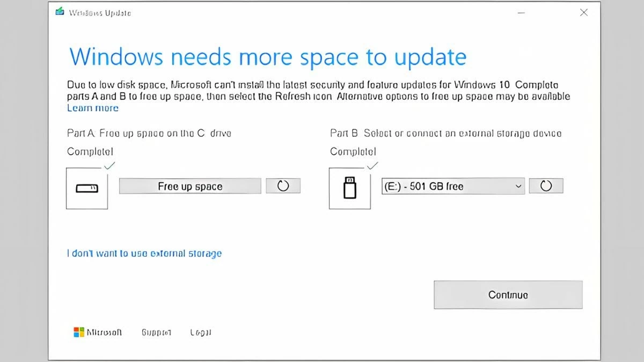This screenshot has width=644, height=362.
Task: Click the hard drive icon in Part A
Action: [x=87, y=189]
